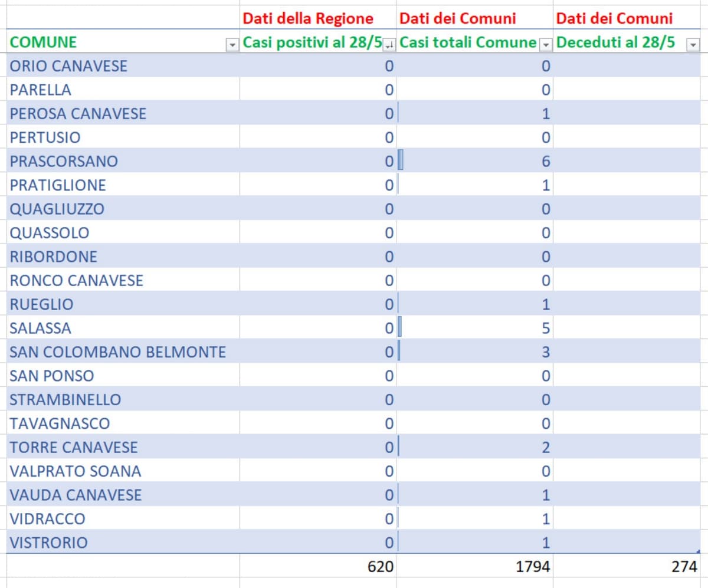Select the QUAGLIUZZO row name cell
708x588 pixels.
tap(57, 209)
